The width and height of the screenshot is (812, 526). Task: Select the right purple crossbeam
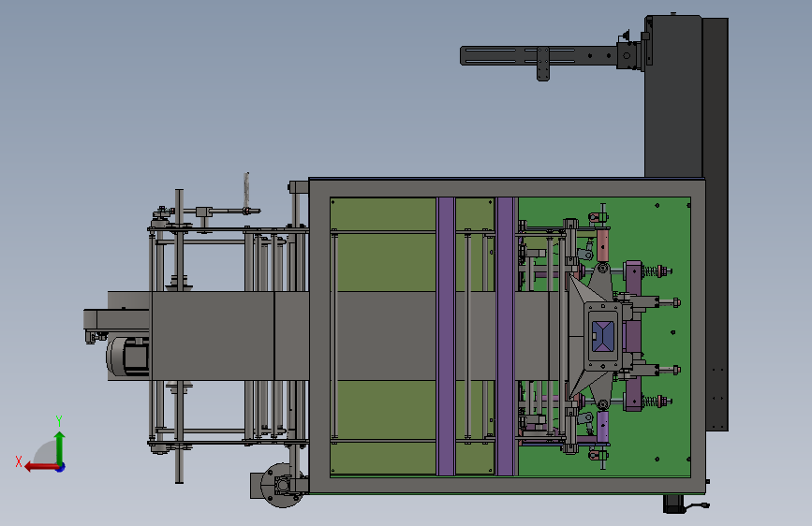click(x=506, y=335)
